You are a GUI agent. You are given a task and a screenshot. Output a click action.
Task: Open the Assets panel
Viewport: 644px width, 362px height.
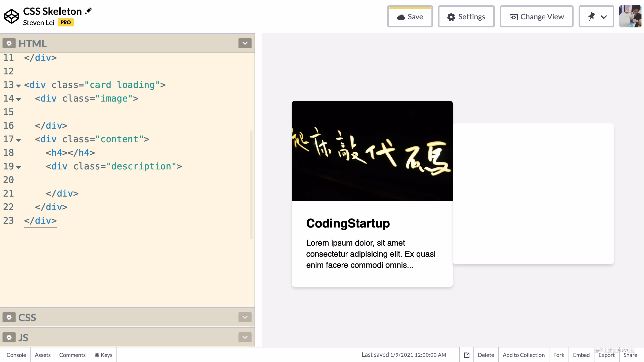pos(43,355)
